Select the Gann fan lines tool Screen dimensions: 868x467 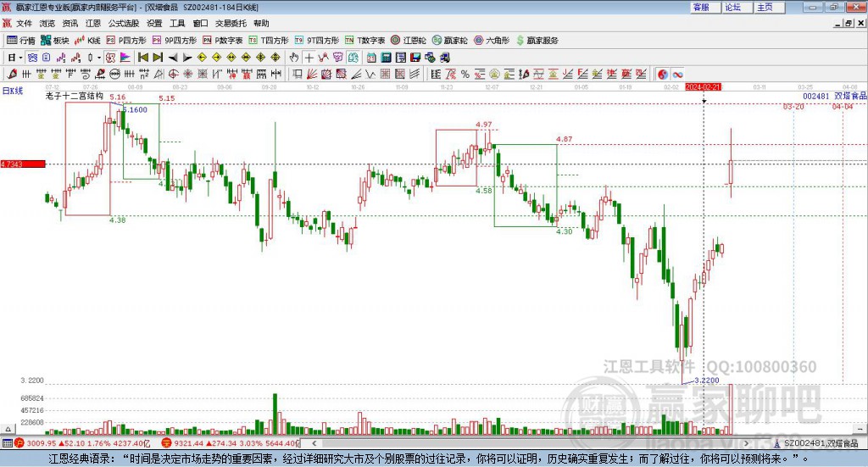click(x=313, y=74)
